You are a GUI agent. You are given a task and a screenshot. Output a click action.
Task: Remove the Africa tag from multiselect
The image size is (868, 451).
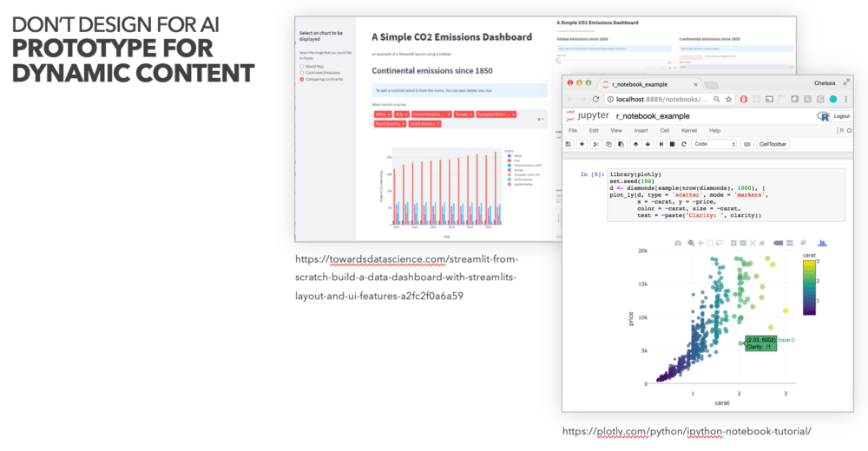(389, 114)
